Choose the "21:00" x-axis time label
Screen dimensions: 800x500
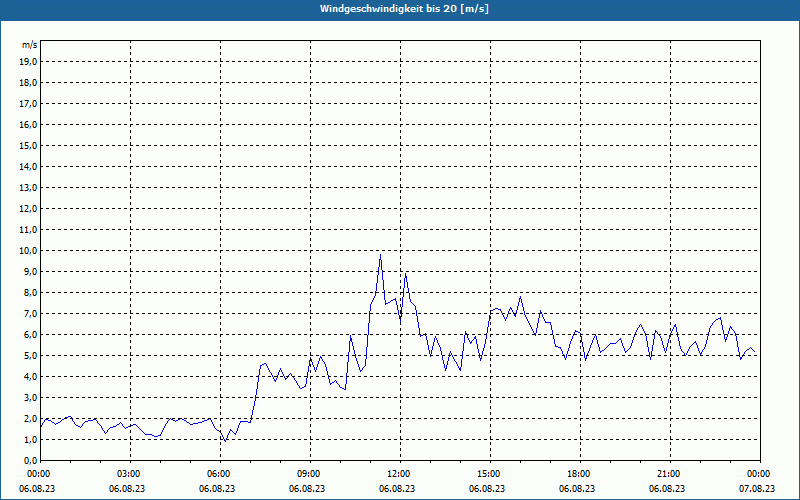[670, 474]
